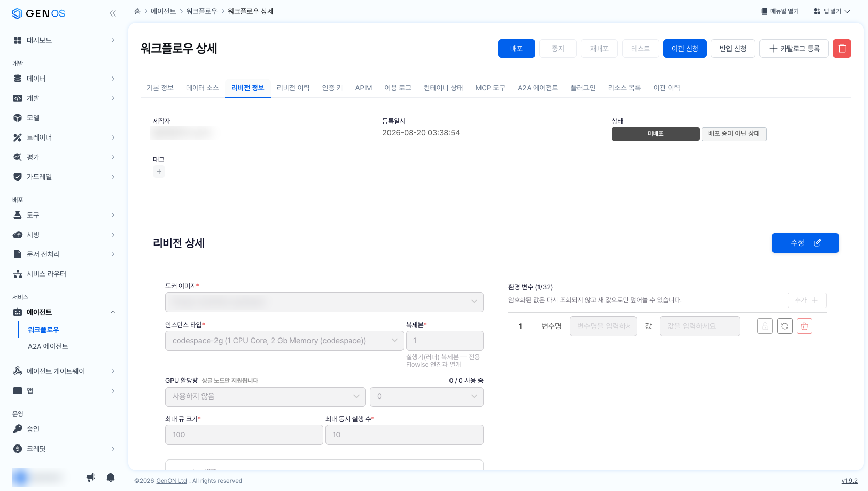Click the v1.9.2 version link

[849, 481]
